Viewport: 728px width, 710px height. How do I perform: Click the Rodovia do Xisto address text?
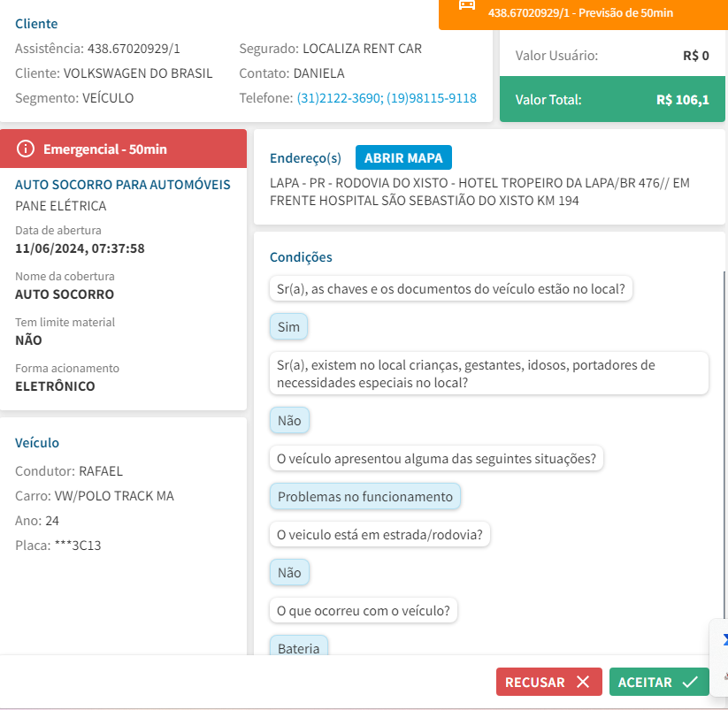tap(479, 192)
